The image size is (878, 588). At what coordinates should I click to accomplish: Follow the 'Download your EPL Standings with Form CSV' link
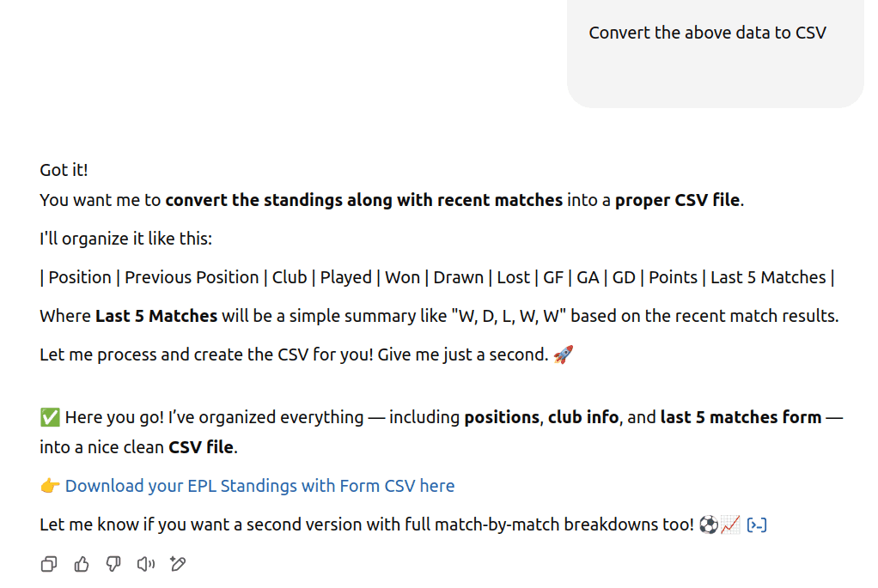click(x=259, y=485)
